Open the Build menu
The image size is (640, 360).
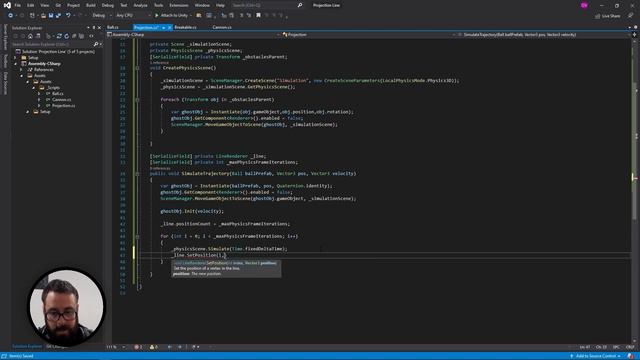pos(91,5)
